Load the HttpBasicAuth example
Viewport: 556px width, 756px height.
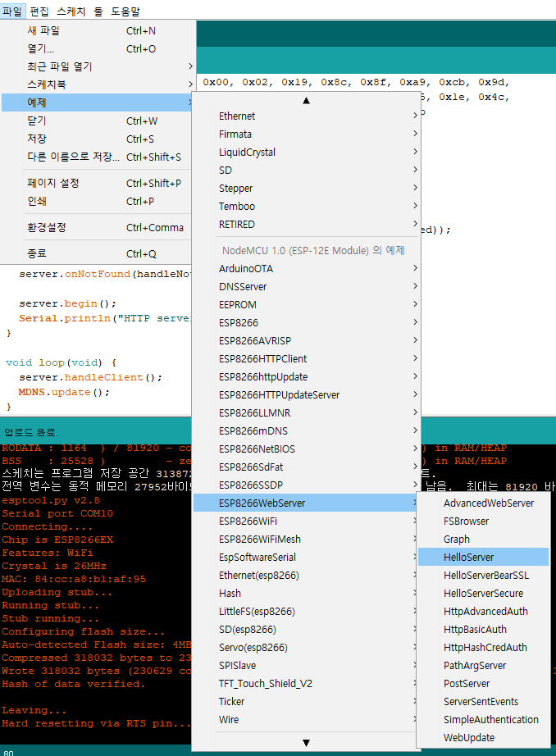pyautogui.click(x=483, y=629)
